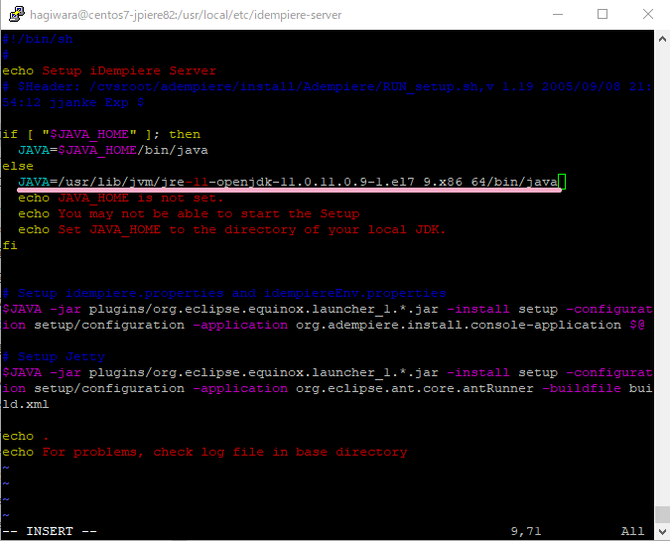The image size is (670, 541).
Task: Click '-buildfile' option in Jetty command
Action: click(581, 388)
